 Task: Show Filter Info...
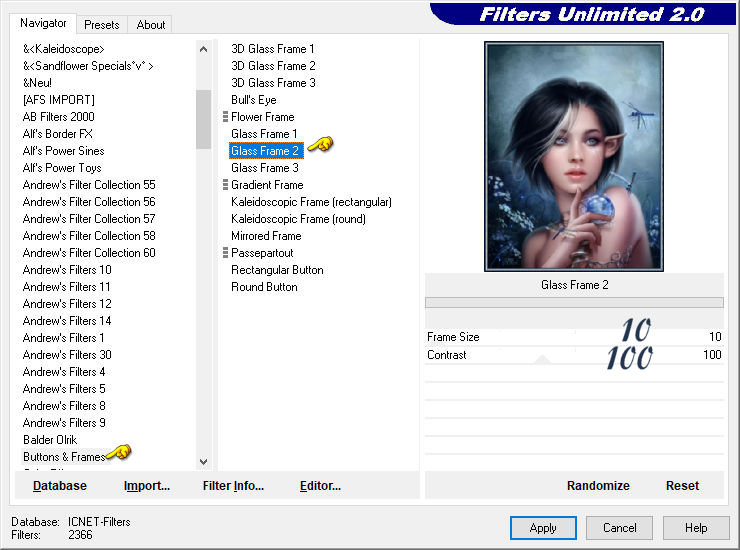(233, 486)
